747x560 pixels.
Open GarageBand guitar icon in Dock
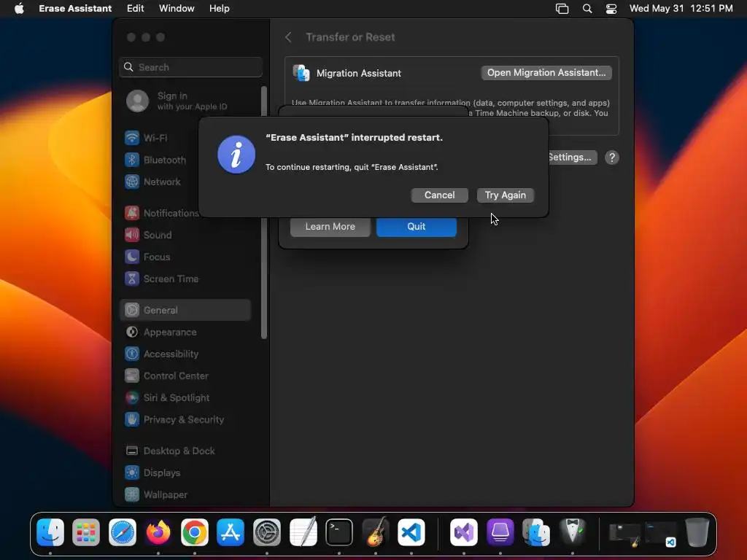(376, 532)
